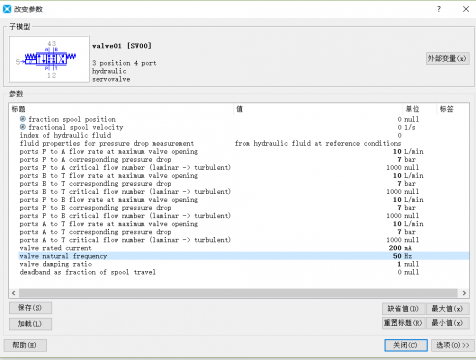Click the 缺省值 default value button

pos(403,309)
